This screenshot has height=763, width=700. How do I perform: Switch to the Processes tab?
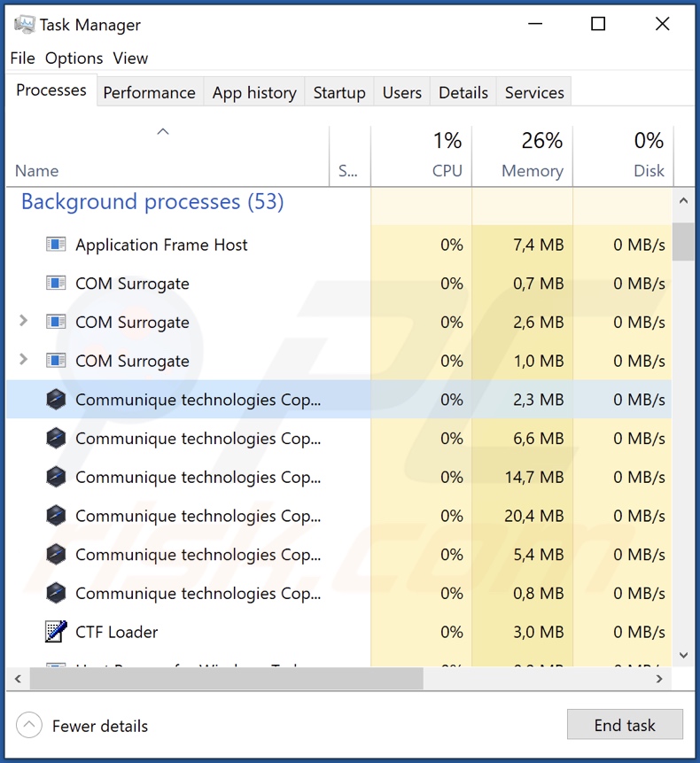click(x=51, y=90)
